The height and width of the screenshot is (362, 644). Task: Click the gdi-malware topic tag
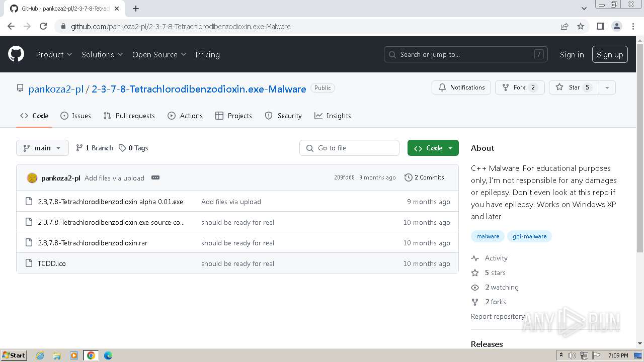tap(529, 236)
